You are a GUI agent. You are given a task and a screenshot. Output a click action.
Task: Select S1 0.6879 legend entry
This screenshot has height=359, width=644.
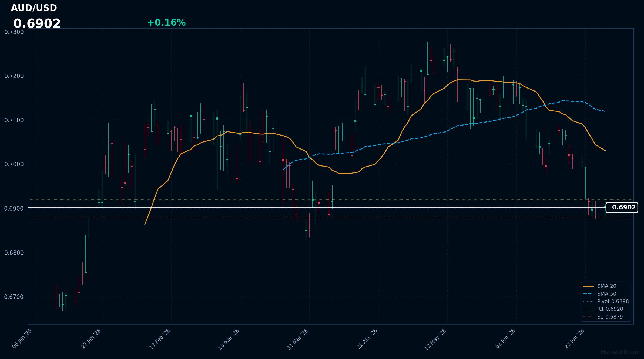(603, 317)
